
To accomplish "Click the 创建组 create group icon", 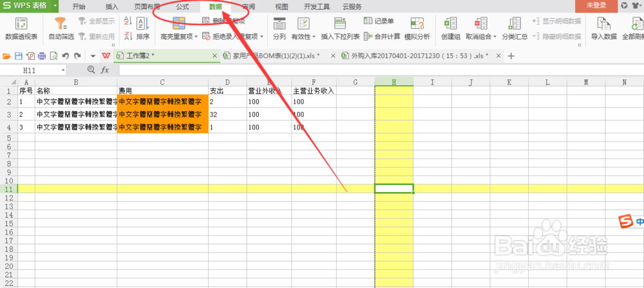I will pyautogui.click(x=451, y=24).
